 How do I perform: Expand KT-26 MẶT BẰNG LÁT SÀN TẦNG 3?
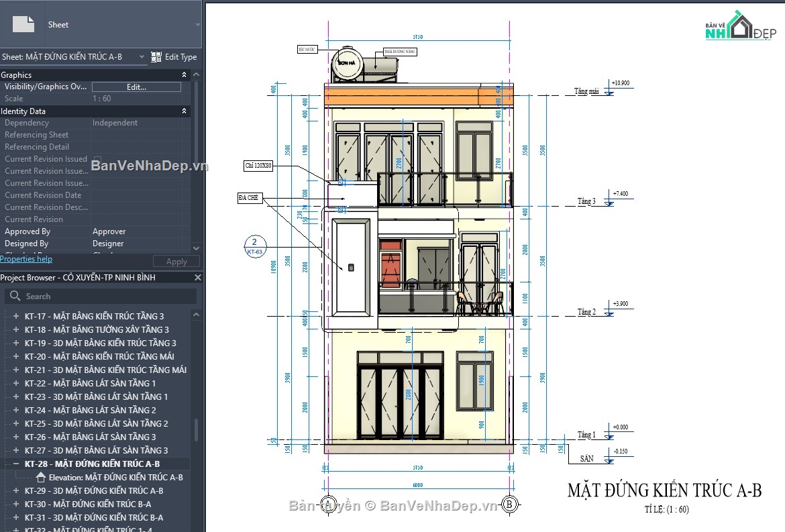click(x=16, y=437)
